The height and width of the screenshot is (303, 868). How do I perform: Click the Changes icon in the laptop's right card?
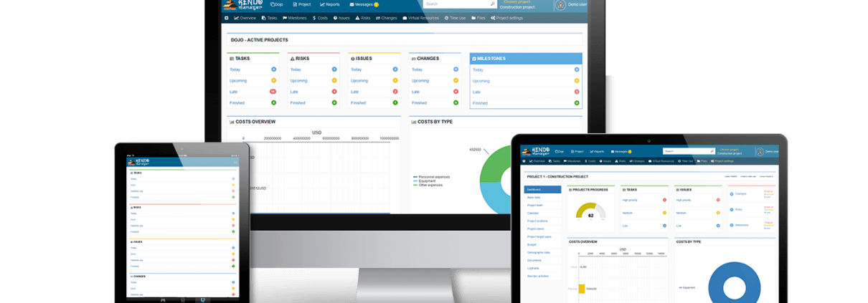pos(732,193)
